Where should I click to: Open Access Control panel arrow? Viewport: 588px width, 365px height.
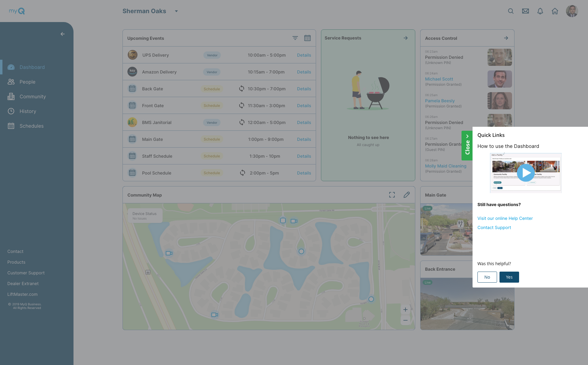tap(506, 38)
